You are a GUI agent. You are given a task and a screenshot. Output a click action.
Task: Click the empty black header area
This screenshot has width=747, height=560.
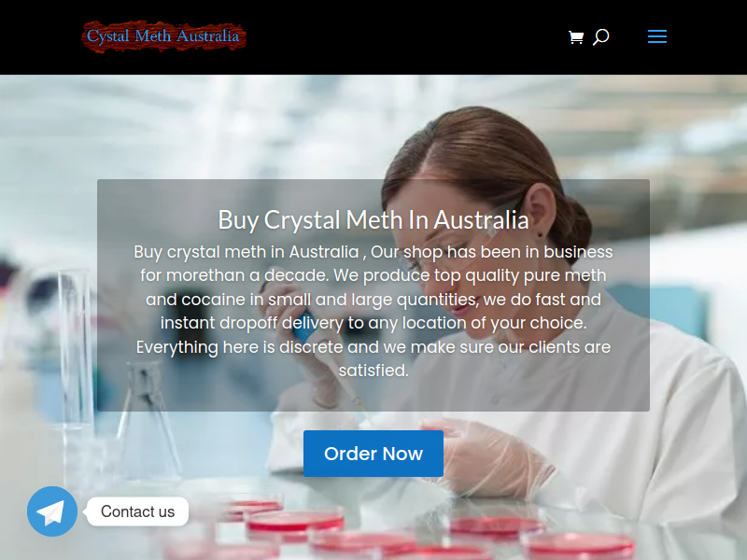(405, 37)
